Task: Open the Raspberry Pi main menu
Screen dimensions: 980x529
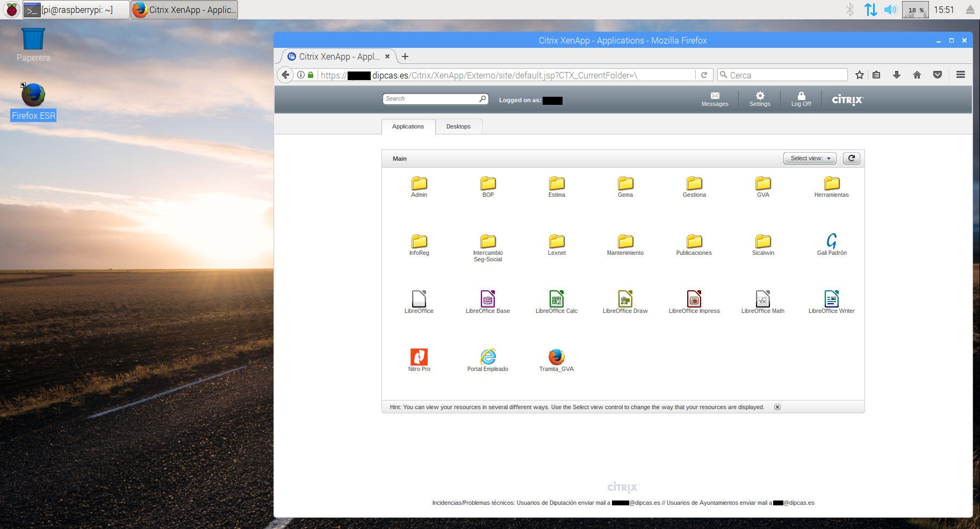Action: [11, 10]
